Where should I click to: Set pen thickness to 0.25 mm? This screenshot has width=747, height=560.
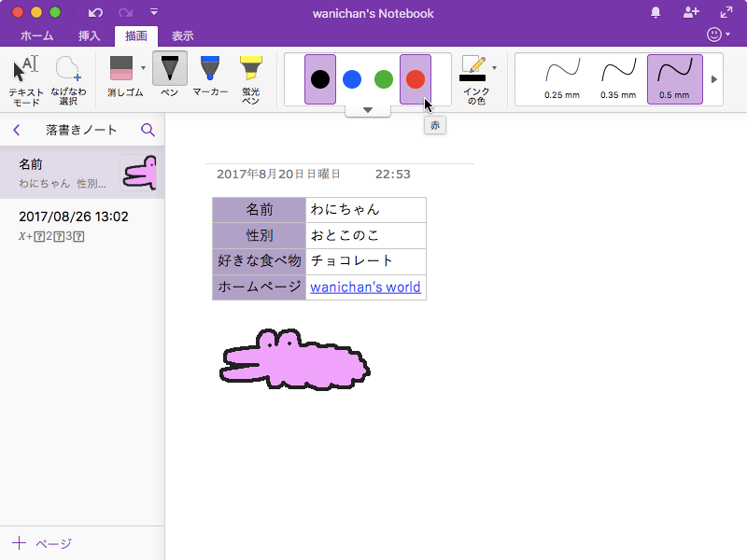click(562, 79)
